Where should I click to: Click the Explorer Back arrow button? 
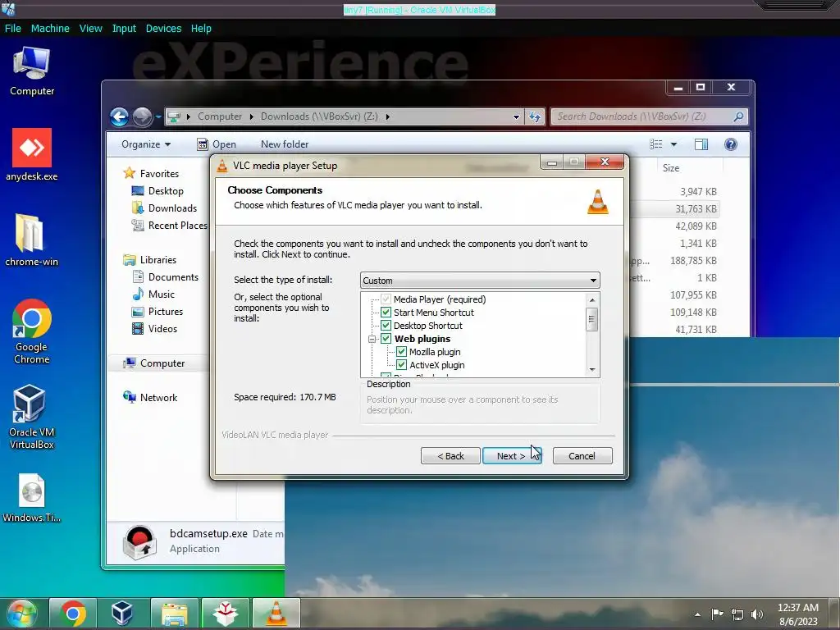click(120, 116)
